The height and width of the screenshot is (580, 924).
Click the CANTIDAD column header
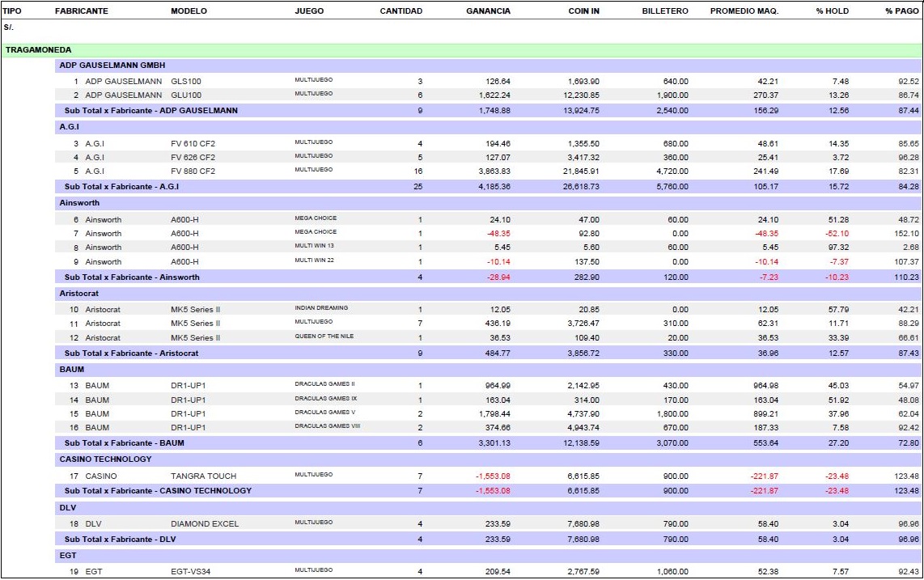(x=401, y=11)
